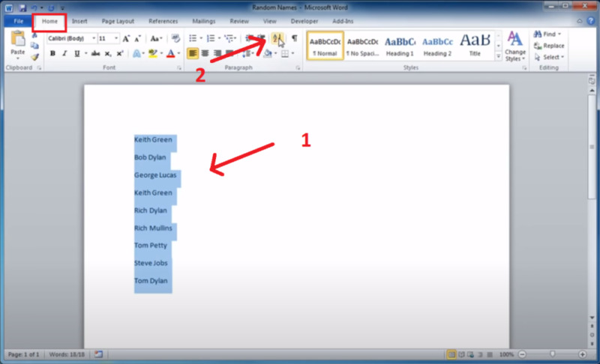Switch to the Insert tab
This screenshot has height=364, width=600.
(x=79, y=22)
